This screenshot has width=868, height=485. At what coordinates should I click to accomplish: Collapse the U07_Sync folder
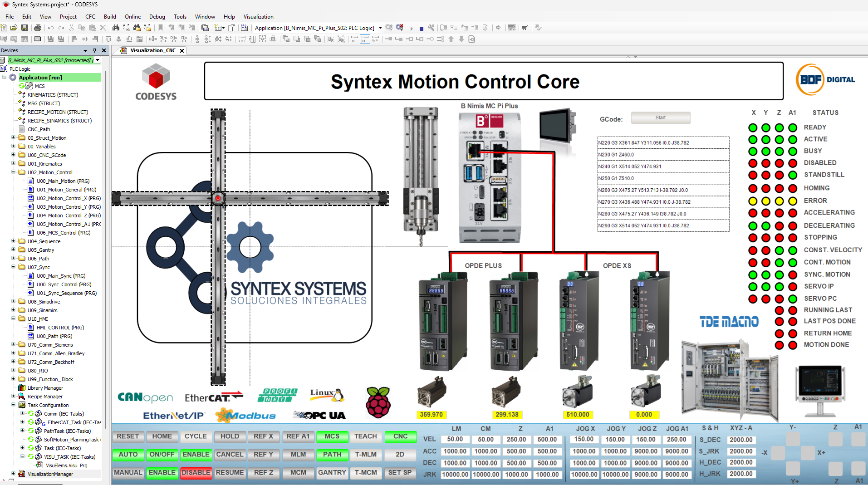point(14,267)
